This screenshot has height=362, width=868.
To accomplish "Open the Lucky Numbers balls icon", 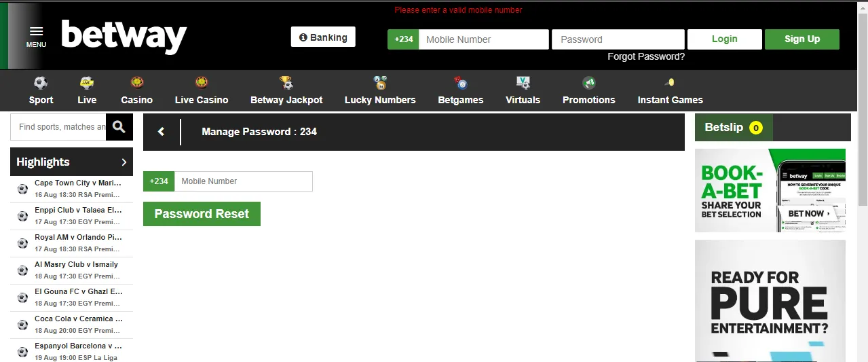I will coord(380,83).
